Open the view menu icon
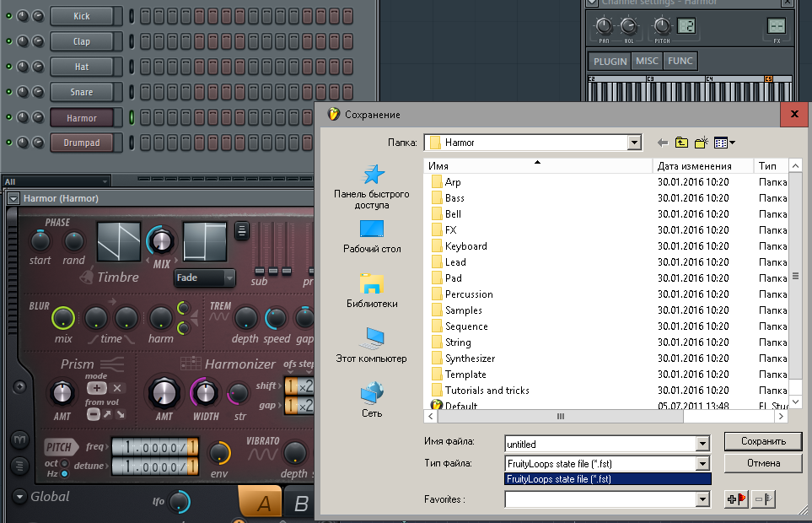812x523 pixels. coord(724,143)
